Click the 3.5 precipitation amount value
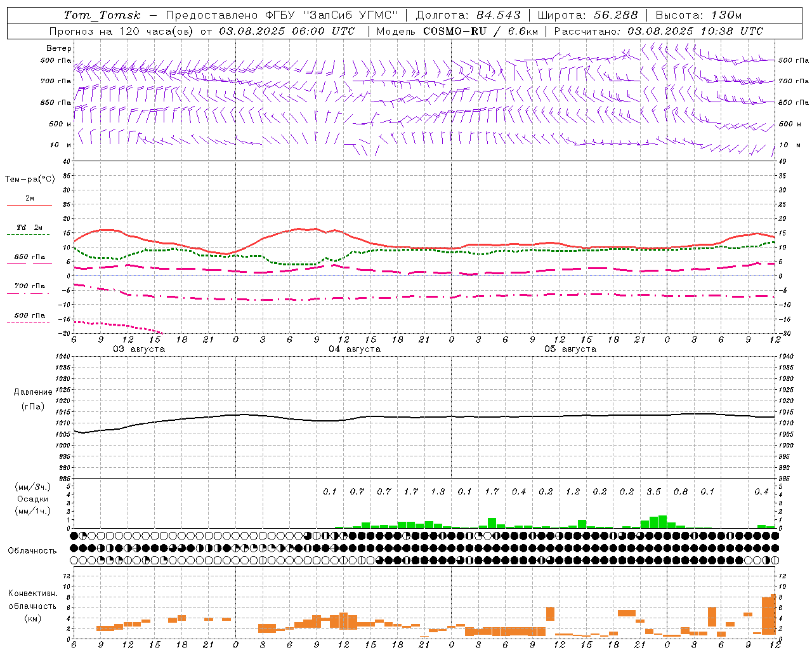Viewport: 812px width, 650px height. point(653,492)
